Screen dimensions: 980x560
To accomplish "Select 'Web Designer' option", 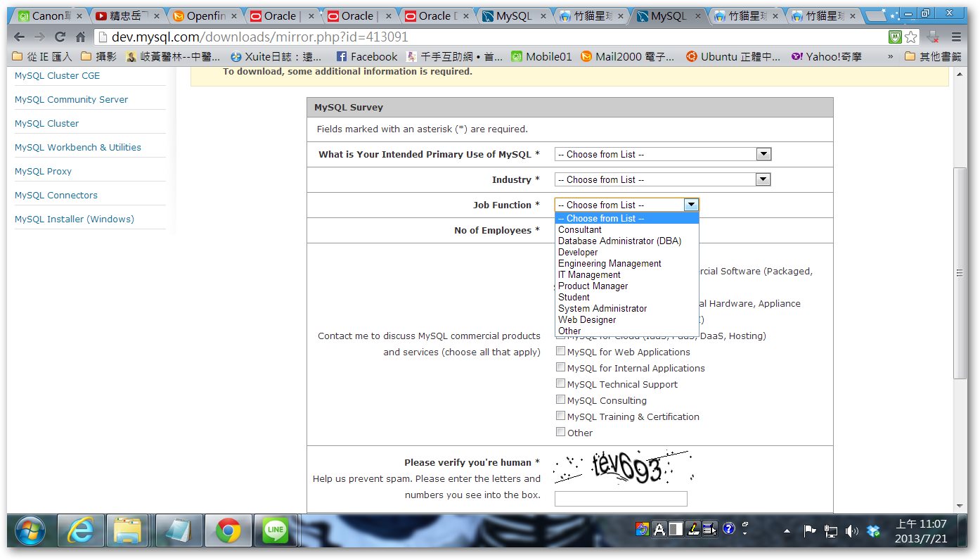I will click(627, 319).
